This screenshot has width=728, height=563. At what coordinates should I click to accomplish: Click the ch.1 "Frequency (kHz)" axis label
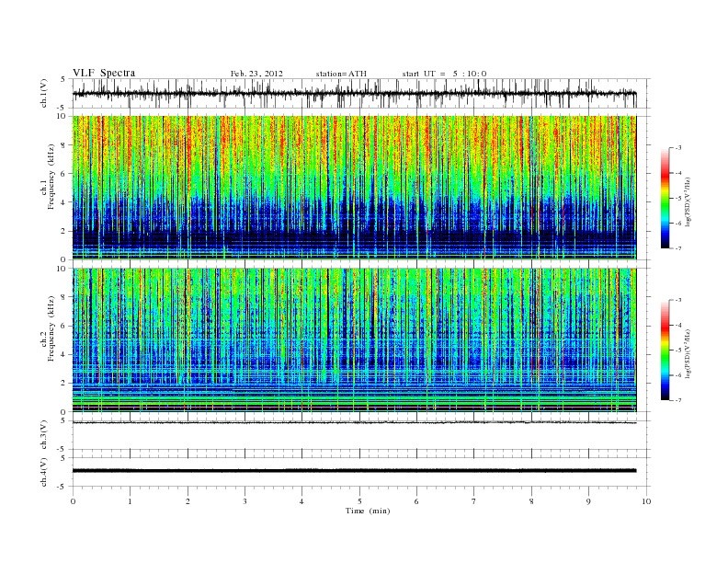[51, 177]
